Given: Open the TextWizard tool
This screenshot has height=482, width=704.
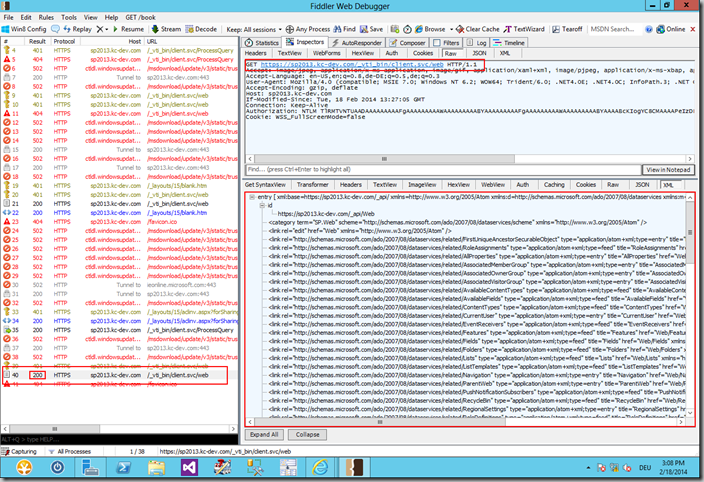Looking at the screenshot, I should point(524,29).
